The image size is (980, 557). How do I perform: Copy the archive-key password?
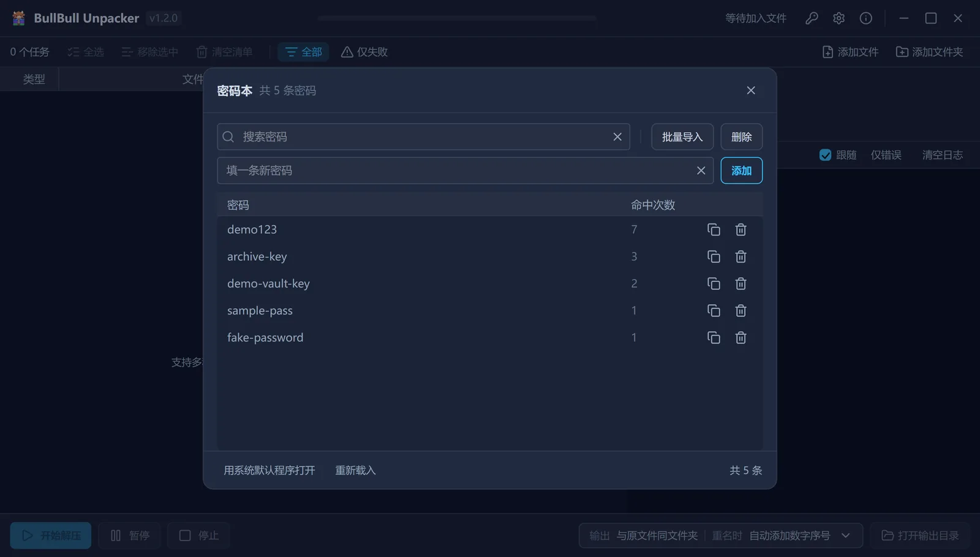pos(714,256)
